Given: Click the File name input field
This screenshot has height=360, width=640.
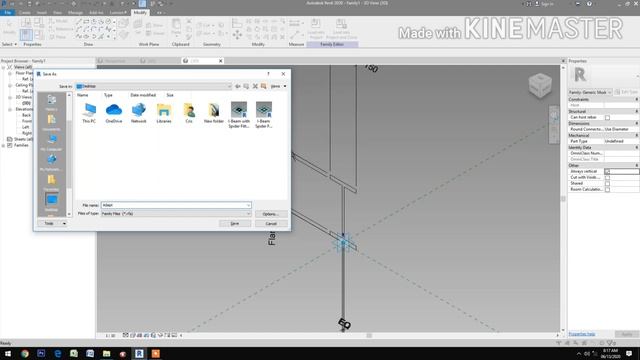Looking at the screenshot, I should (176, 205).
